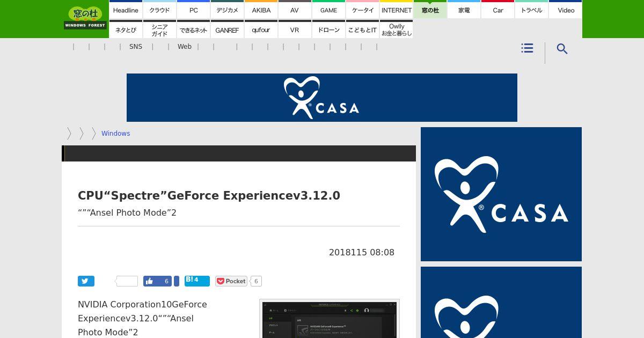Open the Car tab
The height and width of the screenshot is (338, 644).
coord(497,10)
